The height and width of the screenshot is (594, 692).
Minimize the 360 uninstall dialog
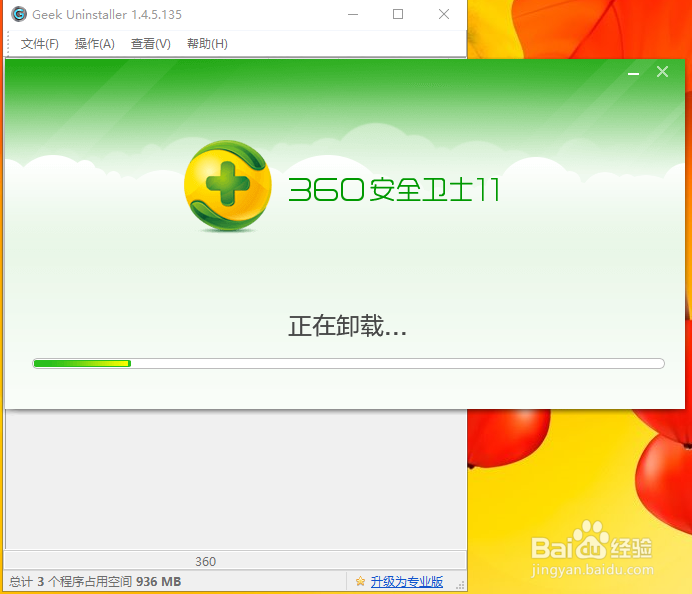click(634, 73)
